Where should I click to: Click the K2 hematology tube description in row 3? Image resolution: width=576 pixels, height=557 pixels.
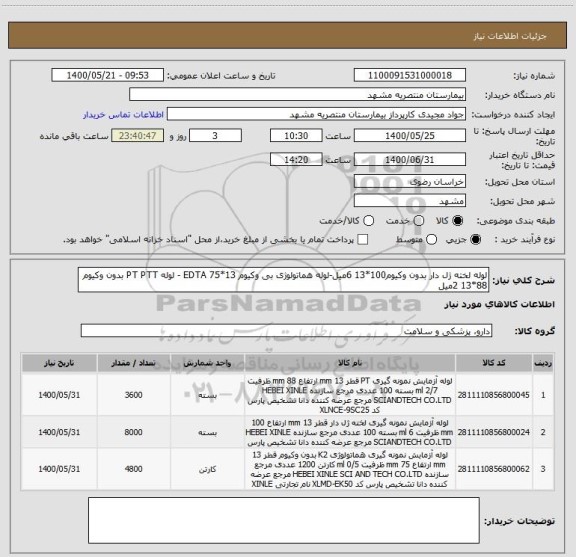pos(350,469)
